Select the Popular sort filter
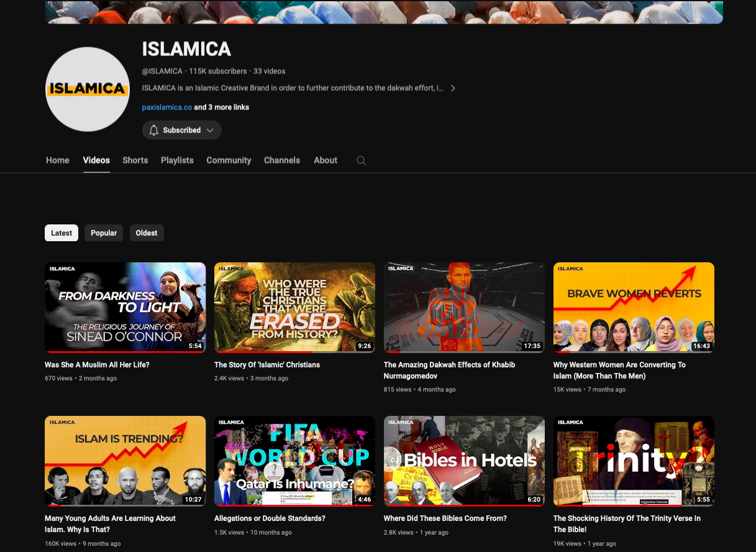Image resolution: width=756 pixels, height=552 pixels. [x=104, y=233]
